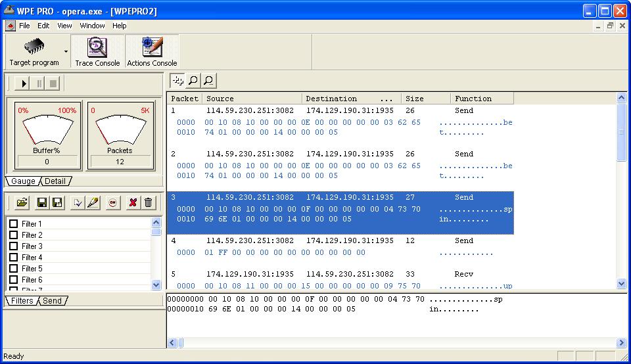Click the hex line 00000010 in bottom pane
This screenshot has width=631, height=364.
(322, 309)
